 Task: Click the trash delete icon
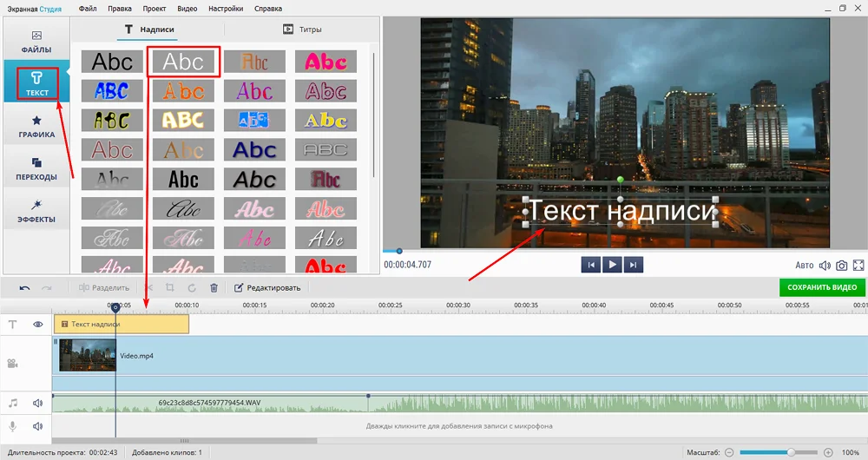click(214, 288)
